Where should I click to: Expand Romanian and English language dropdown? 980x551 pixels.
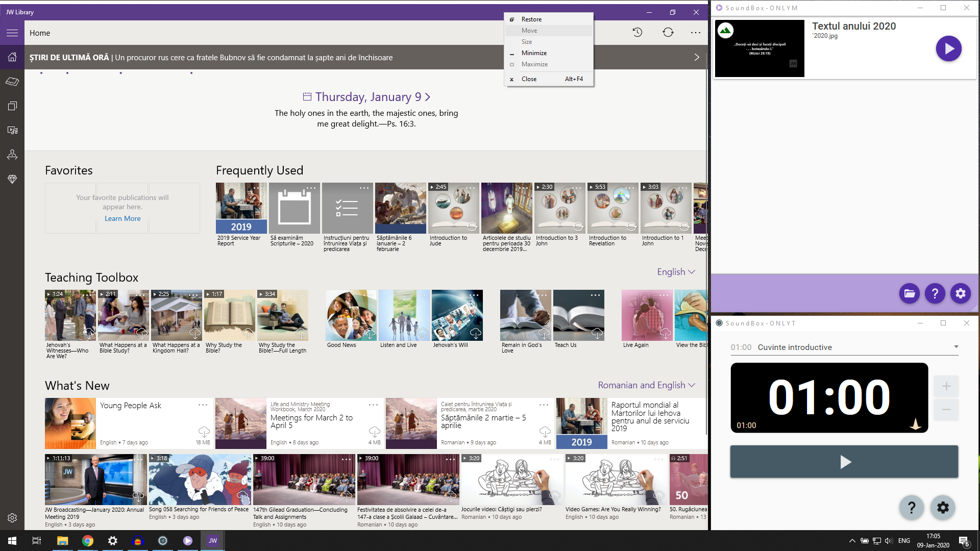[646, 385]
